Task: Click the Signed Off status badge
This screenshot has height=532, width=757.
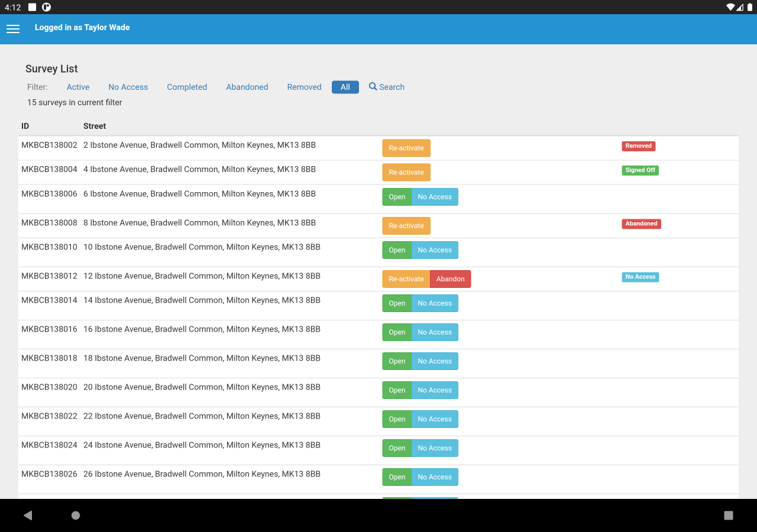Action: coord(640,170)
